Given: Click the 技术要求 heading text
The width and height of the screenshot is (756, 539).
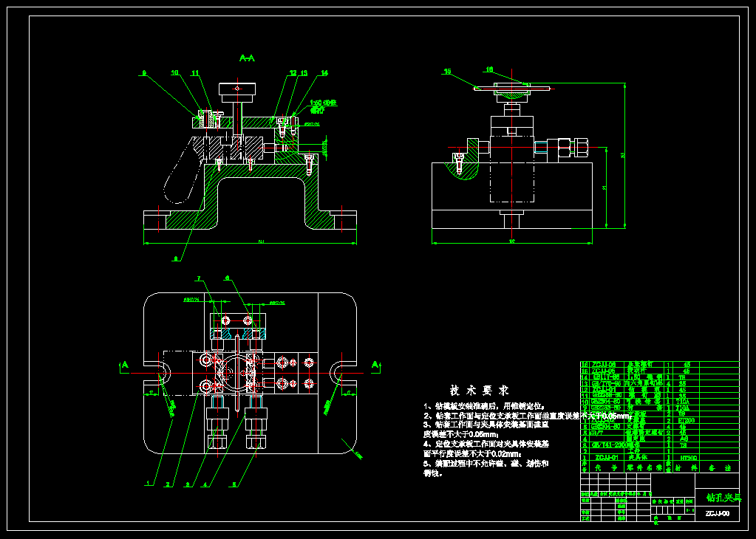Looking at the screenshot, I should (x=480, y=390).
